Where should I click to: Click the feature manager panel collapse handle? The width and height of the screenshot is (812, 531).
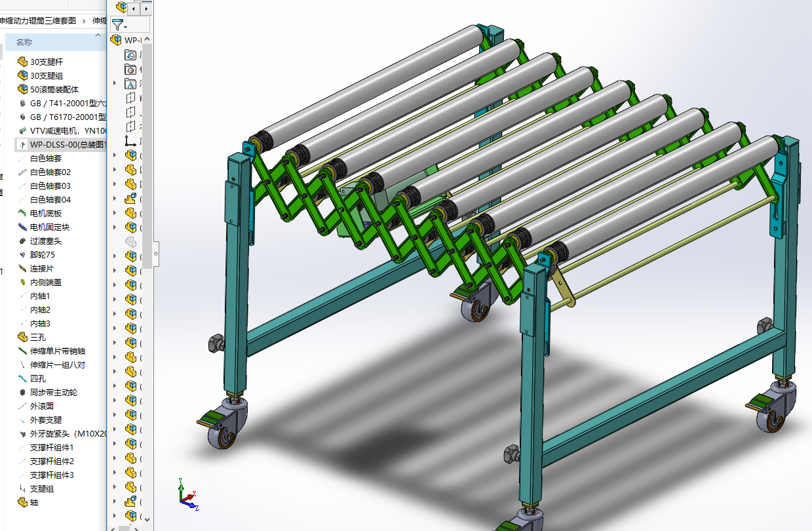[x=156, y=252]
